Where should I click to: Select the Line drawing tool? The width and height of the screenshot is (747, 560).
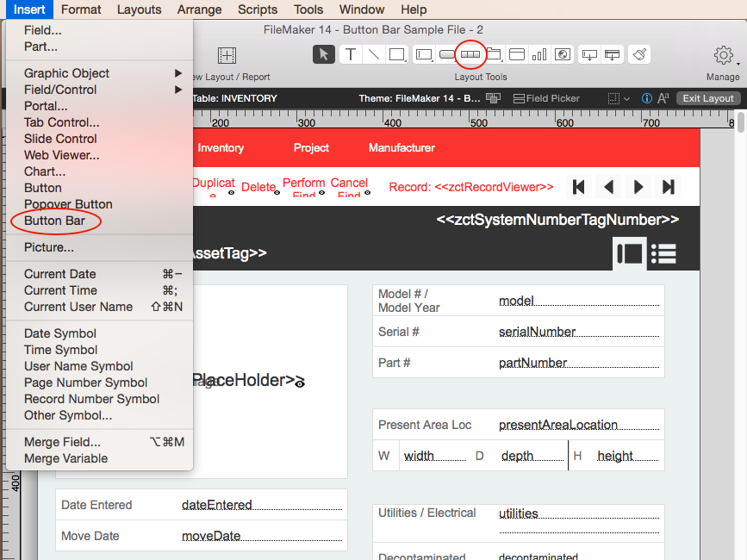(x=373, y=54)
